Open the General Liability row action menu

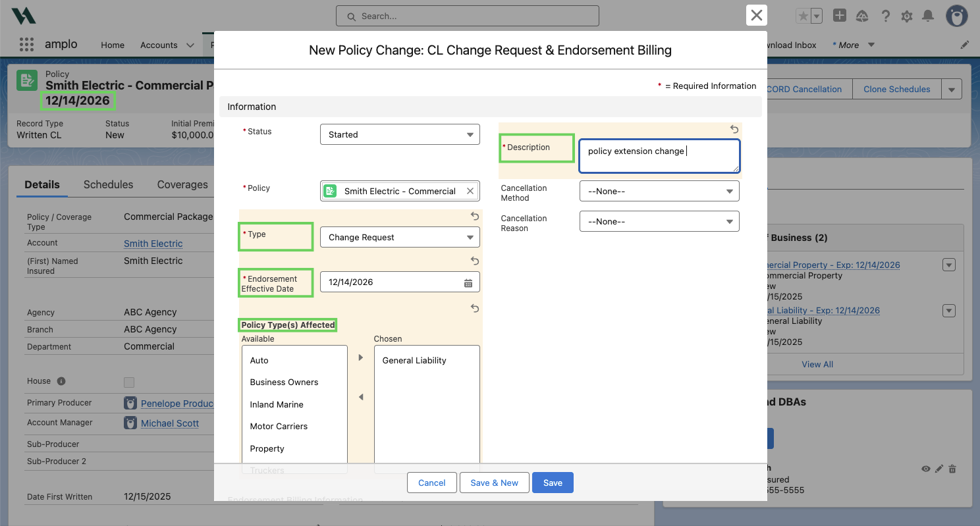pos(949,311)
